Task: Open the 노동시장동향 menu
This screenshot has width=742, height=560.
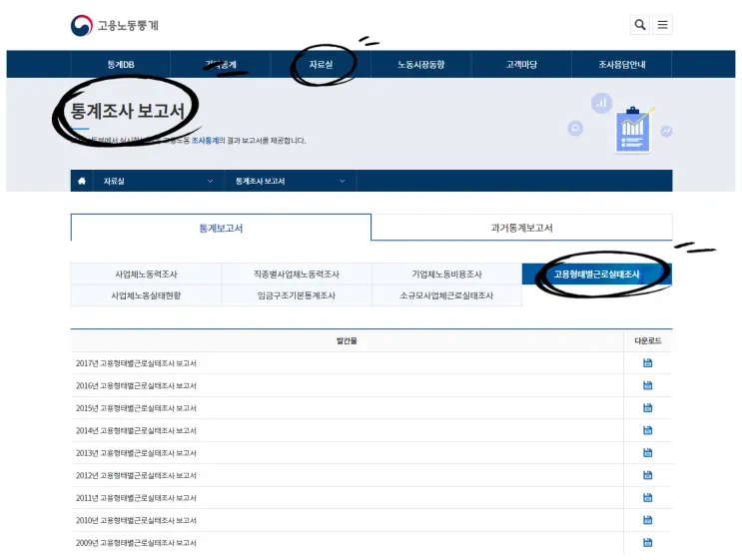Action: tap(421, 64)
